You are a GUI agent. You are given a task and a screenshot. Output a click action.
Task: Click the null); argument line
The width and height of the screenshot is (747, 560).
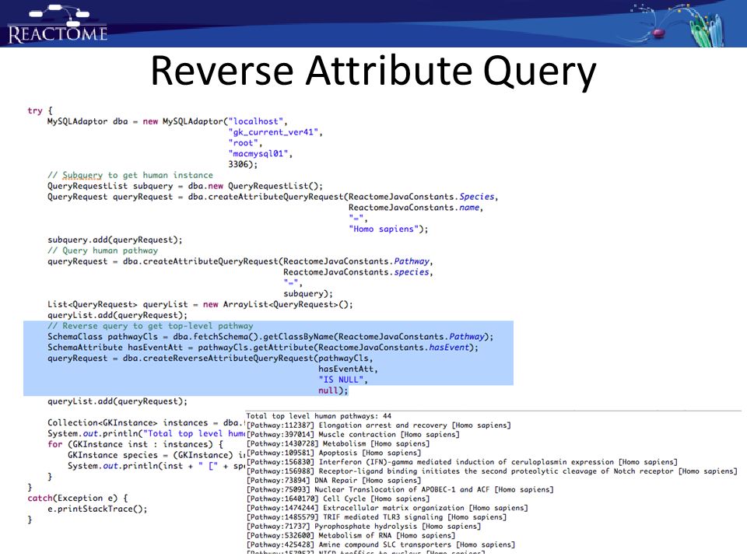tap(333, 390)
